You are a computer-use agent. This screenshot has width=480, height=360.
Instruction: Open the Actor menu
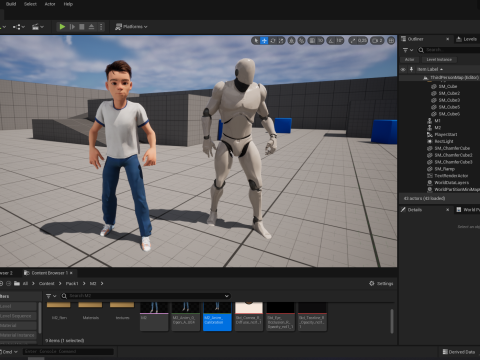tap(50, 4)
